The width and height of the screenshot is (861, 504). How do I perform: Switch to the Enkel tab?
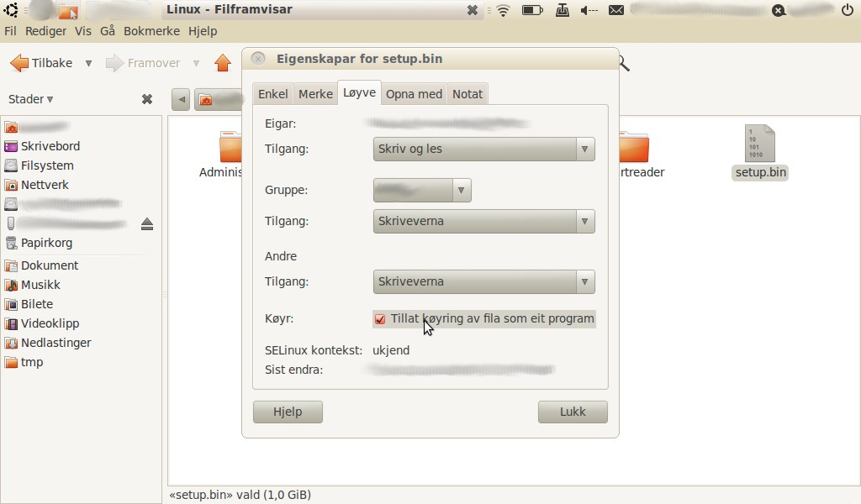(272, 94)
